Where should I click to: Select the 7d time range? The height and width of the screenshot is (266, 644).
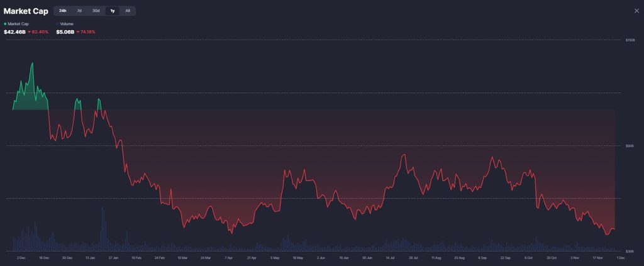(79, 11)
